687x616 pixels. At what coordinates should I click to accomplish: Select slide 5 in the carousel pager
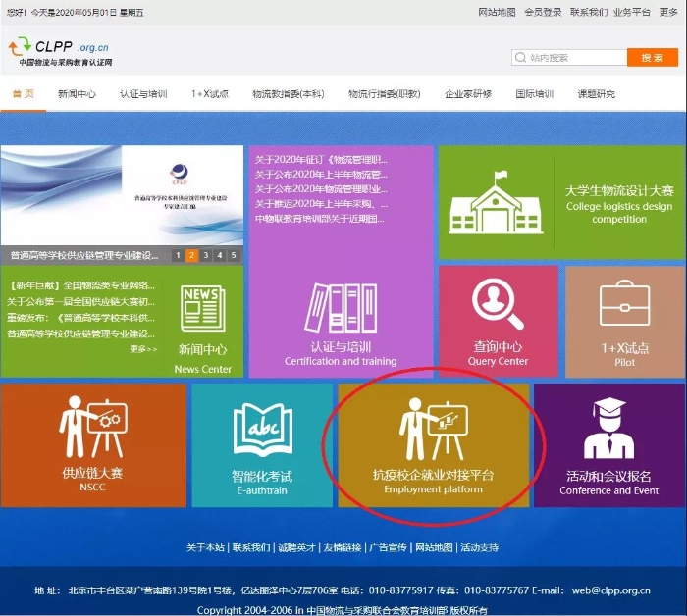[234, 256]
